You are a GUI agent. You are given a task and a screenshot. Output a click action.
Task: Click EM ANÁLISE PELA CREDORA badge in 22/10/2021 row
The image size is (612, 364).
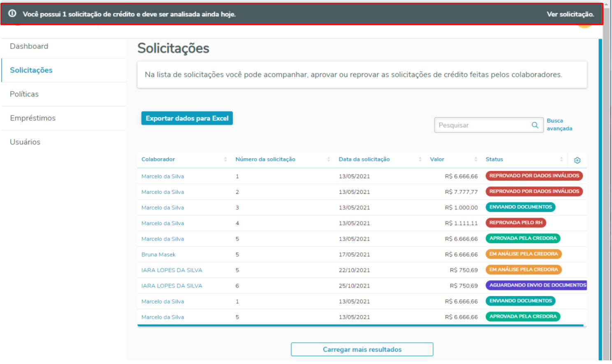(x=524, y=270)
